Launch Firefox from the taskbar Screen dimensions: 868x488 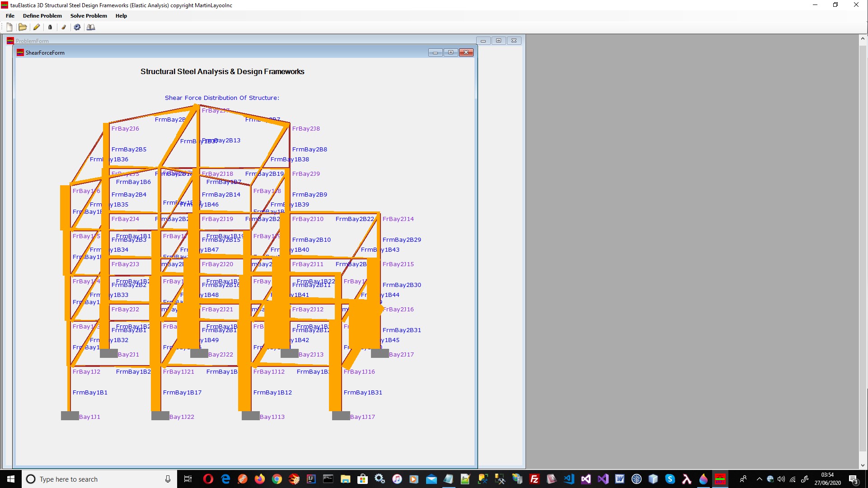pyautogui.click(x=260, y=479)
